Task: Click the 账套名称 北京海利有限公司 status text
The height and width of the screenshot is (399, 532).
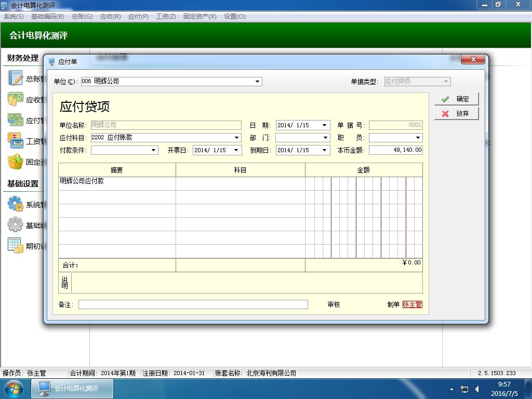Action: 256,373
